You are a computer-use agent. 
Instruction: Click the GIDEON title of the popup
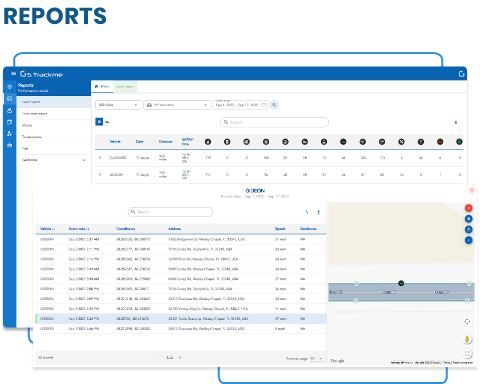(255, 191)
